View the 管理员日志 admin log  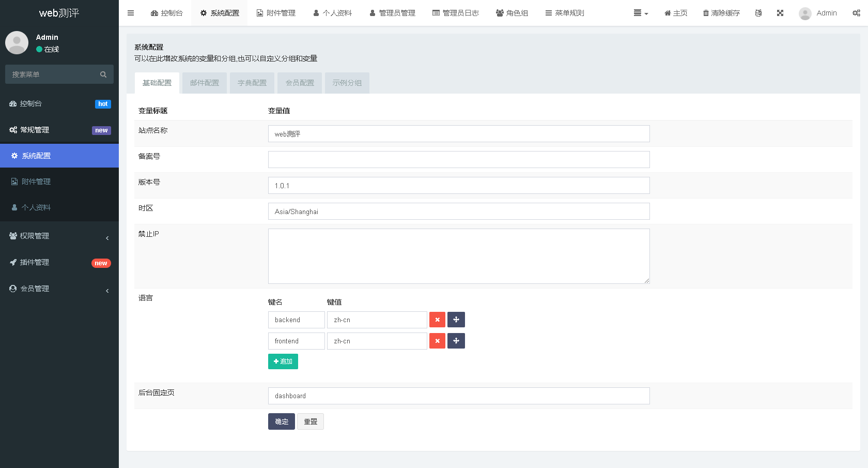coord(456,13)
